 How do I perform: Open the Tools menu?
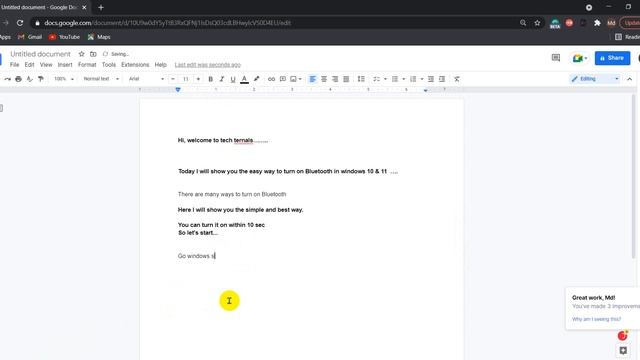(109, 64)
